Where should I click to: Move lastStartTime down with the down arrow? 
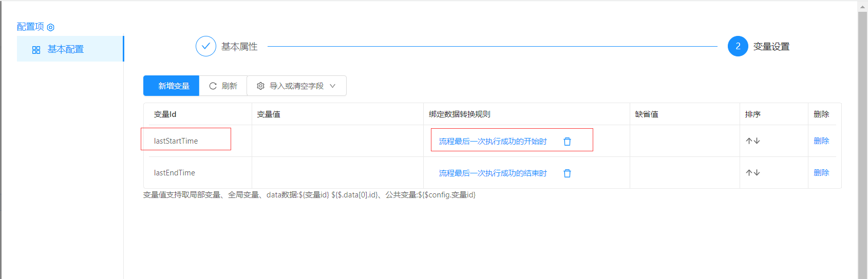click(x=757, y=141)
